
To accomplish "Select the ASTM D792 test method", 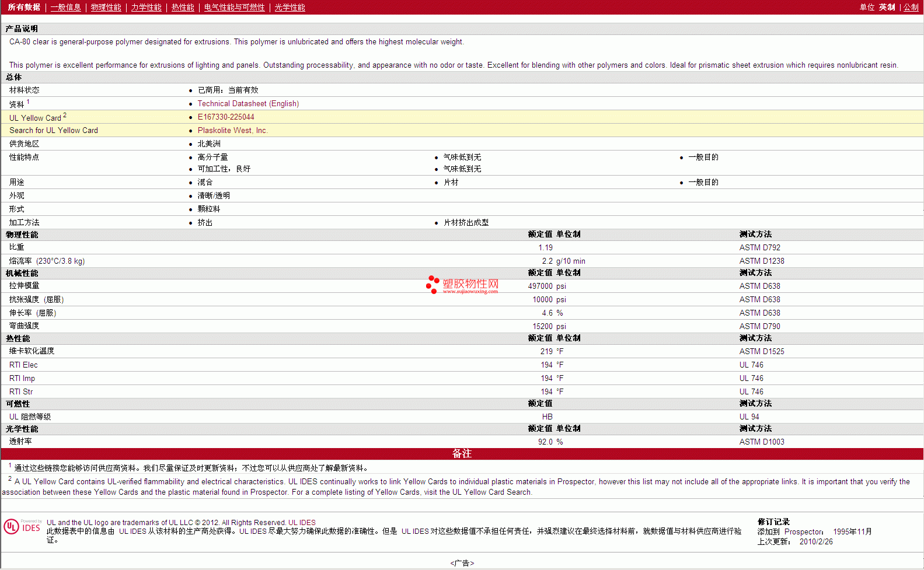I will 759,247.
